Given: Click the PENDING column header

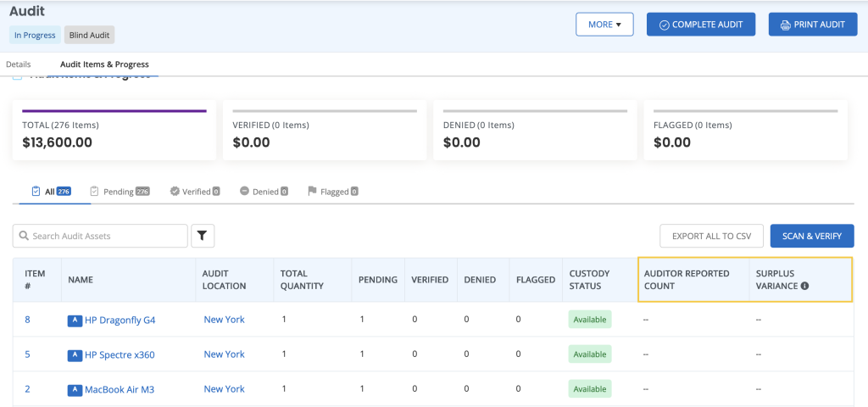Looking at the screenshot, I should point(378,280).
